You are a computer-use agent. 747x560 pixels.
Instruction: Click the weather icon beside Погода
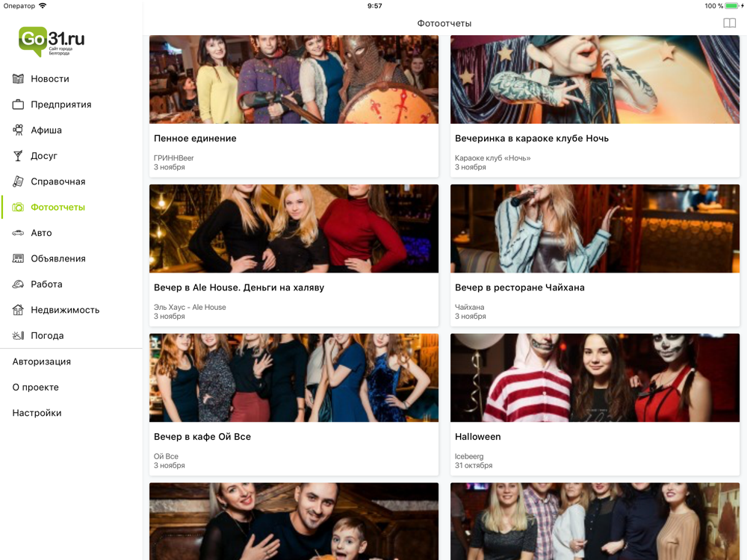[x=18, y=336]
